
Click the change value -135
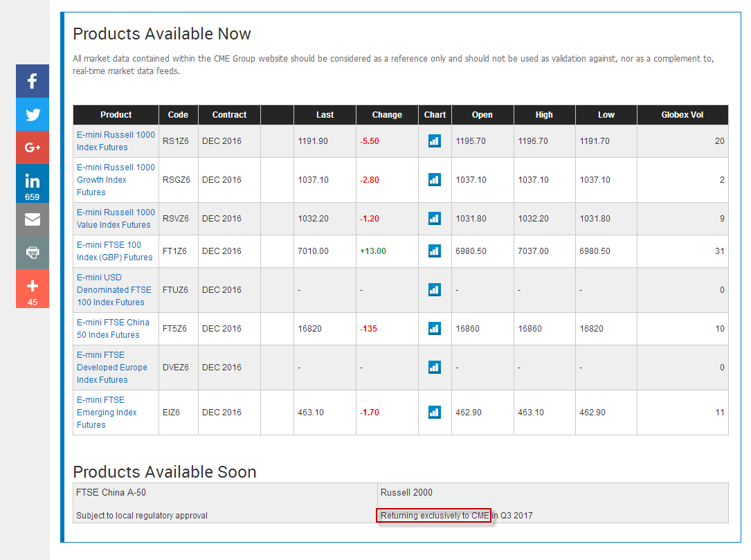(x=368, y=329)
